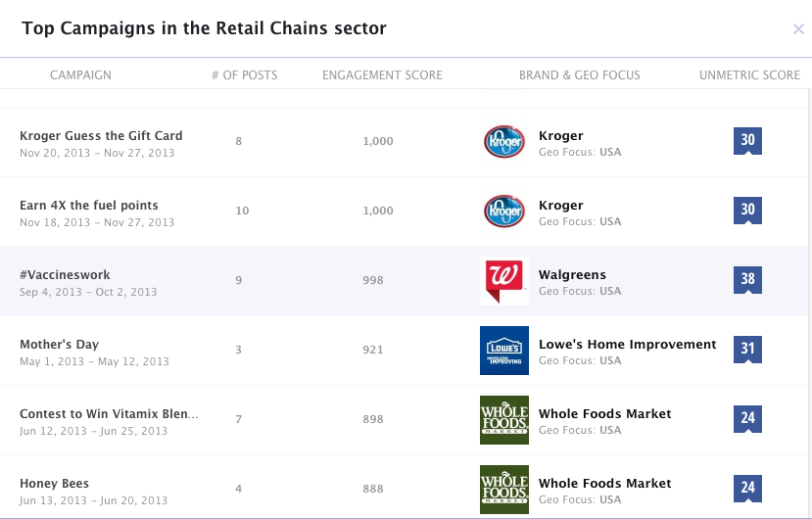The width and height of the screenshot is (812, 519).
Task: Open the Mother's Day campaign
Action: click(x=59, y=345)
